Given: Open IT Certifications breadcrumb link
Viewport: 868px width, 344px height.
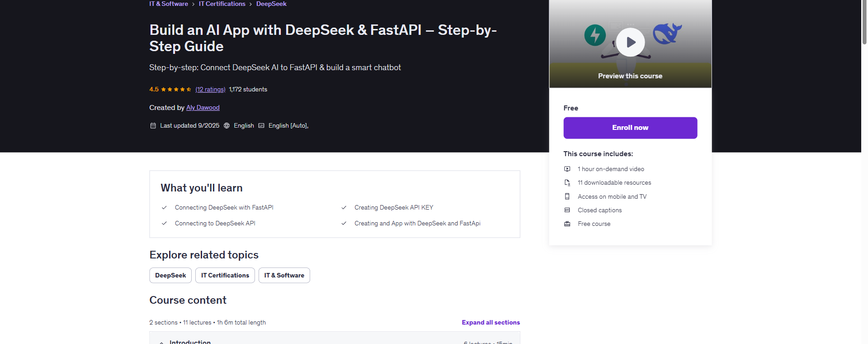Looking at the screenshot, I should (222, 4).
